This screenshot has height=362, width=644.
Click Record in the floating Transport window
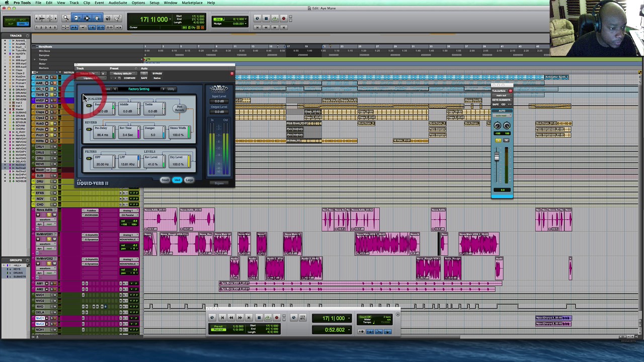pyautogui.click(x=277, y=317)
